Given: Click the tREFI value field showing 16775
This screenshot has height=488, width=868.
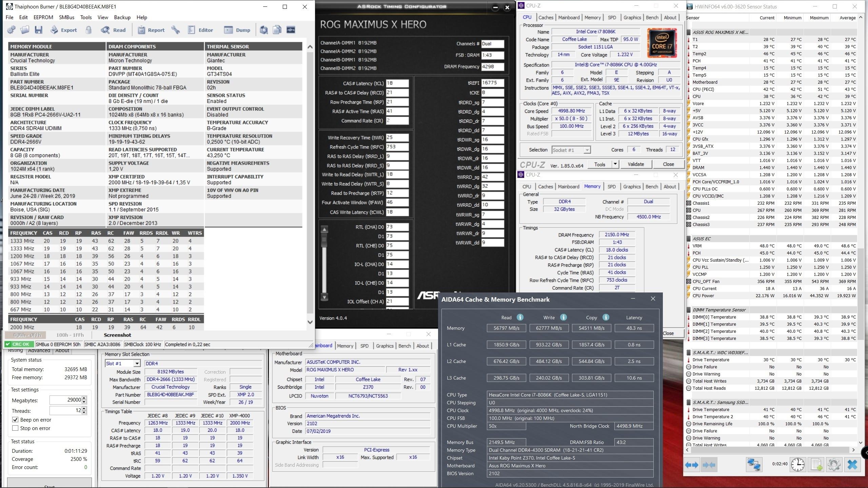Looking at the screenshot, I should coord(492,83).
